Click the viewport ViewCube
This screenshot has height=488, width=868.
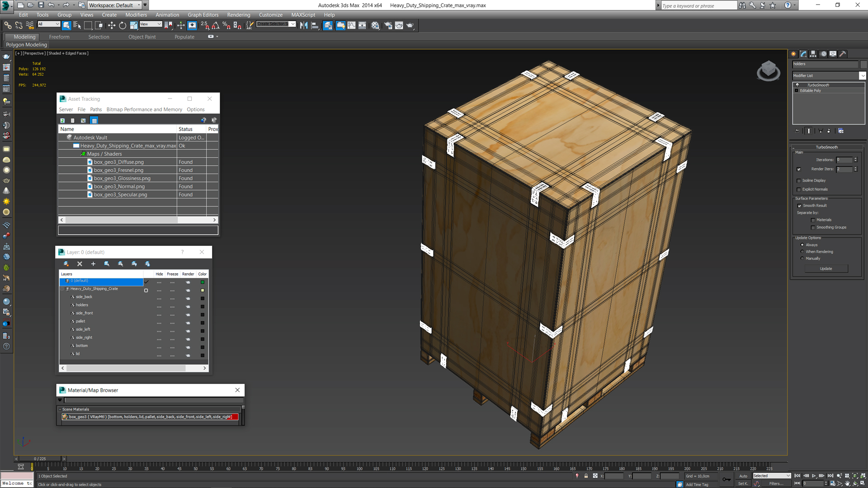pyautogui.click(x=768, y=71)
